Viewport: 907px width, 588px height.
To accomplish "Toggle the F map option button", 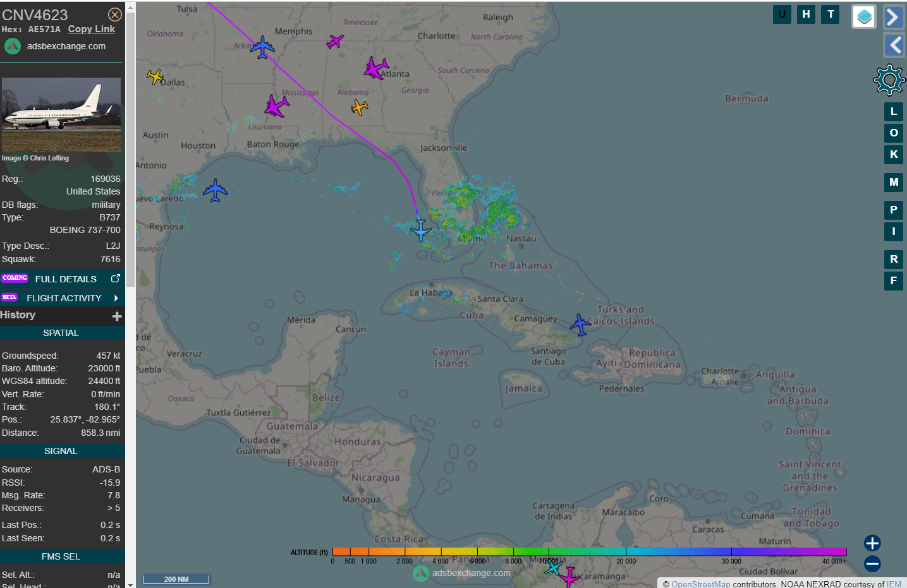I will coord(894,281).
